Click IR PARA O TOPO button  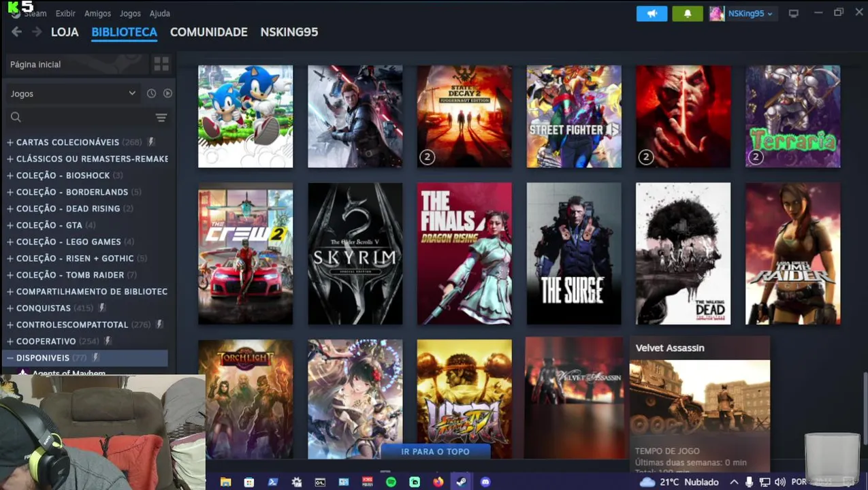(436, 451)
